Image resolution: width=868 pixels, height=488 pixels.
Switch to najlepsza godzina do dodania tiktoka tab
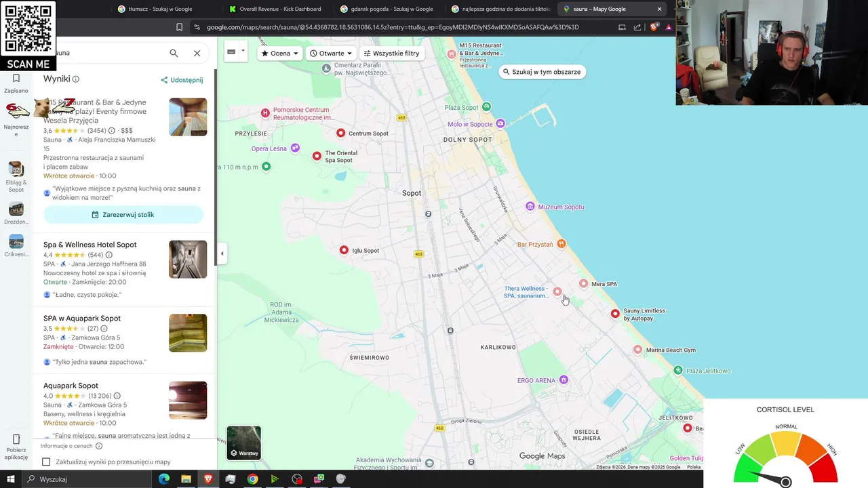(500, 9)
